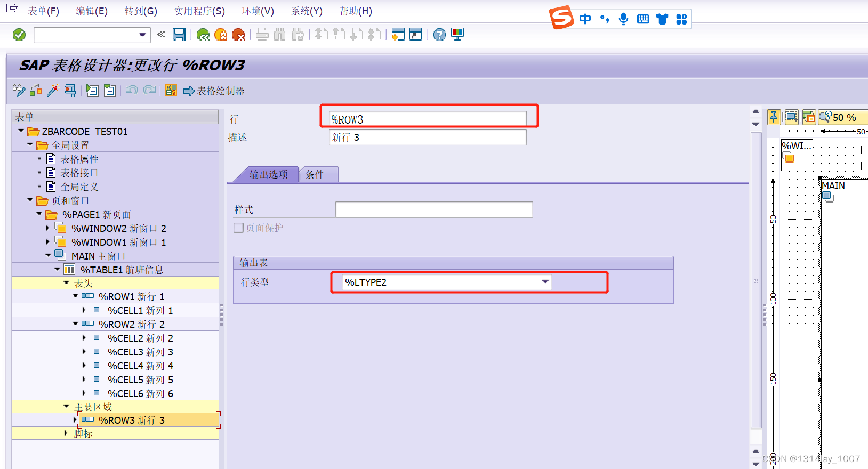868x469 pixels.
Task: Click the details panel vertical scrollbar track
Action: [756, 280]
